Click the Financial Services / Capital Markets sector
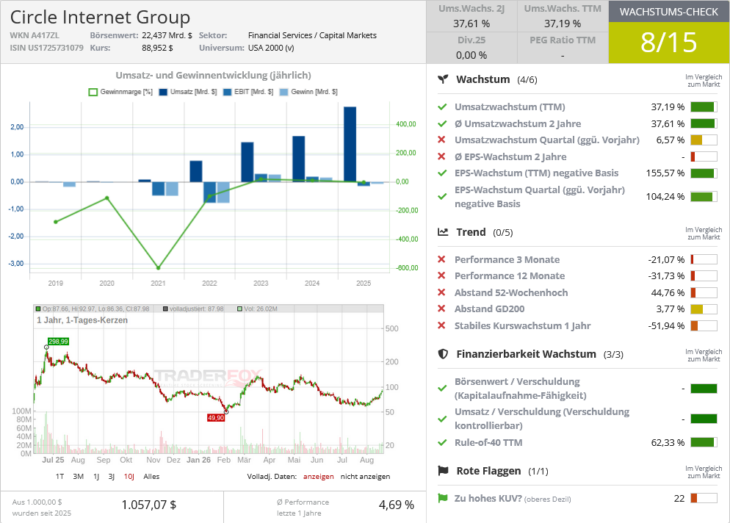 (x=312, y=35)
